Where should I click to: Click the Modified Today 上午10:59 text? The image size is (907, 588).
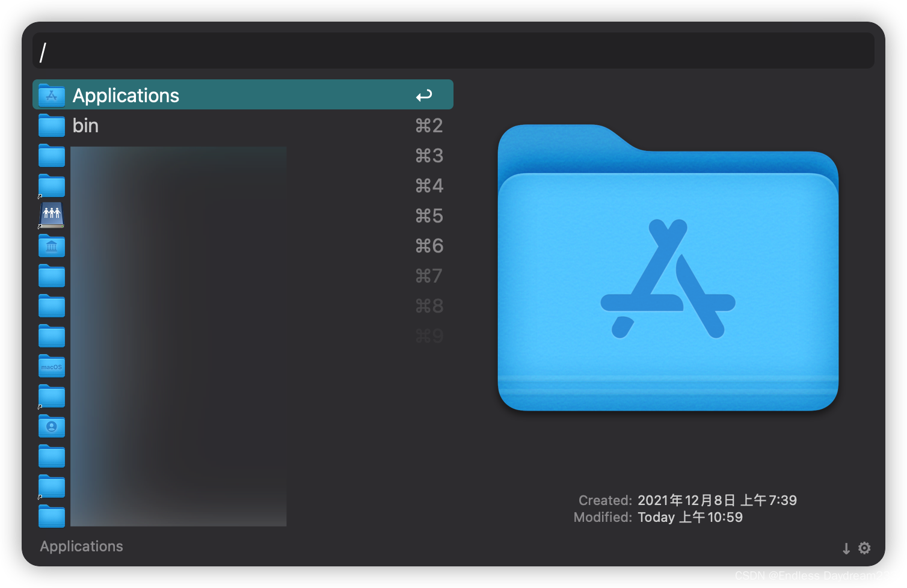pos(690,517)
